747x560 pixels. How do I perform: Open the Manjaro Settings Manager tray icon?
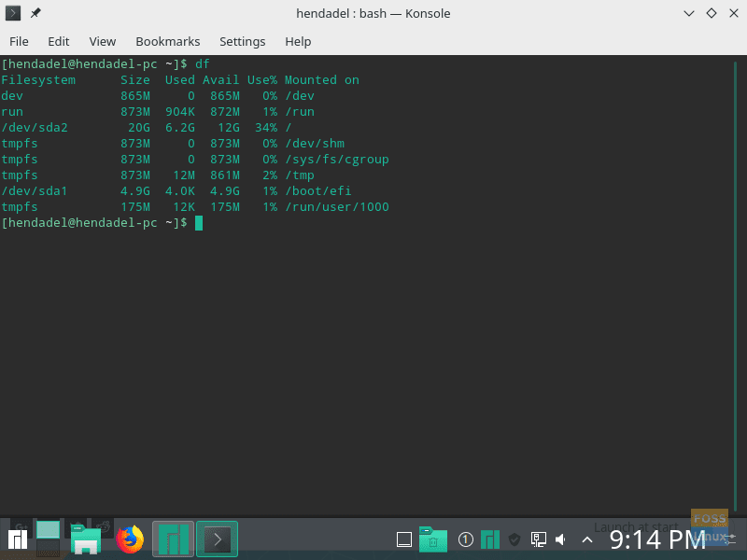pos(490,539)
